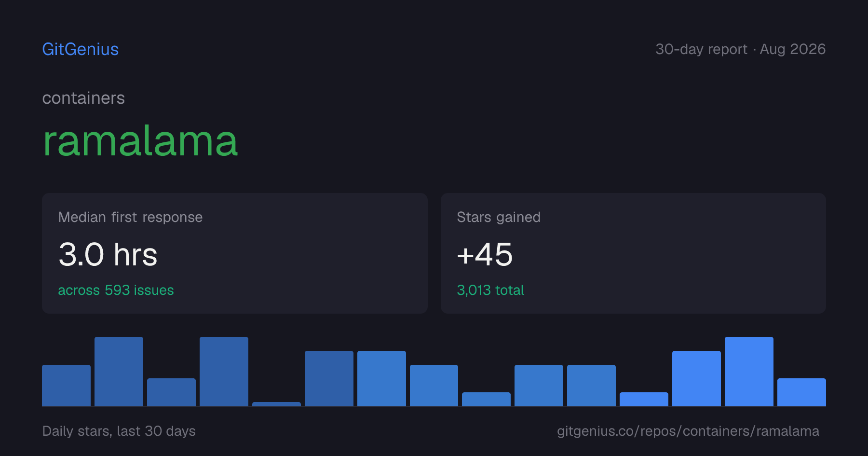Click the 3.0 hrs metric value
The height and width of the screenshot is (456, 868).
point(108,254)
